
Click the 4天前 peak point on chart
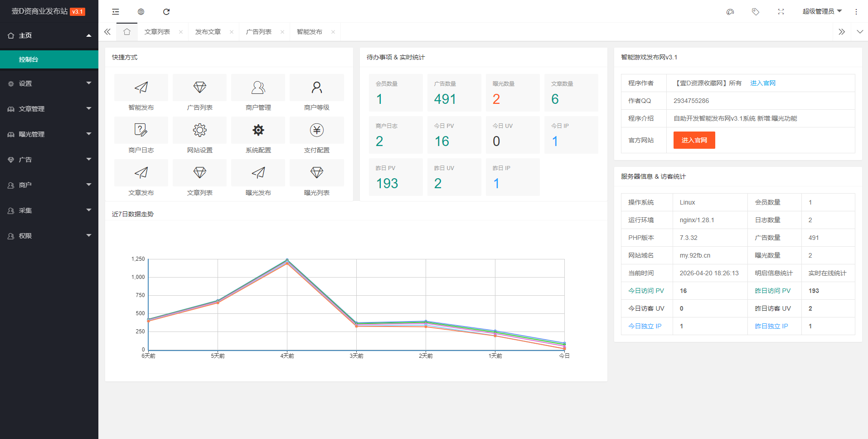(287, 261)
